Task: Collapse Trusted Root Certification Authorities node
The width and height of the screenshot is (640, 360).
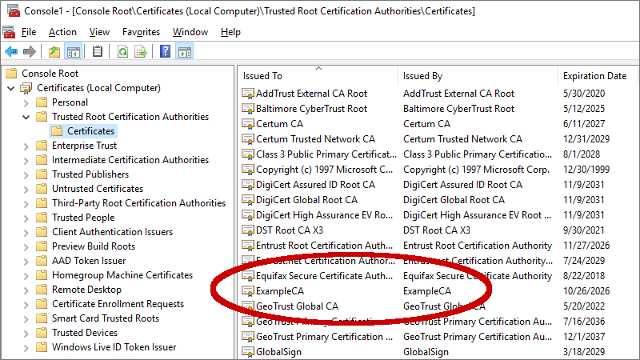Action: 26,117
